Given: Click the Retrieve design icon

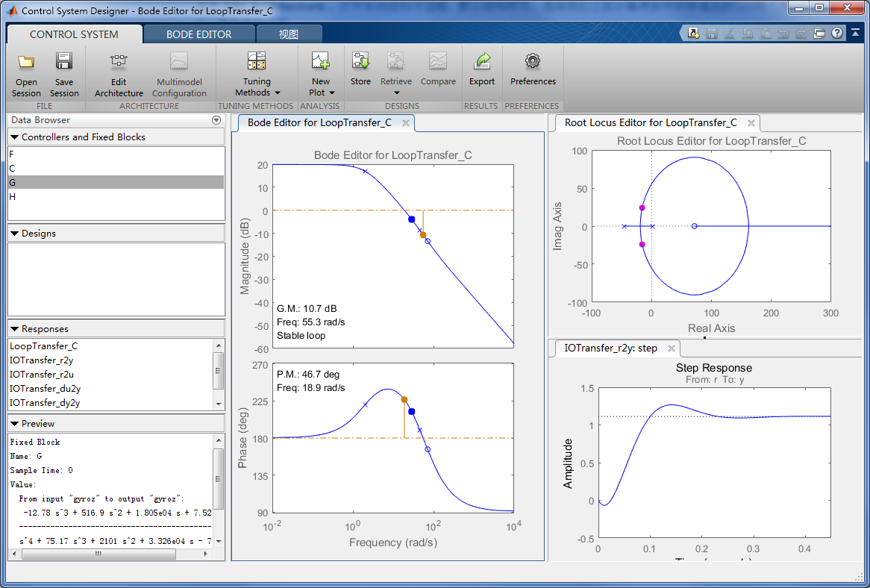Looking at the screenshot, I should coord(396,61).
